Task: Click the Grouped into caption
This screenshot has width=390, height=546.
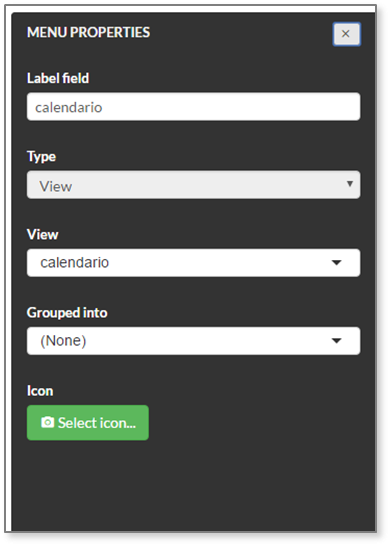Action: (67, 313)
